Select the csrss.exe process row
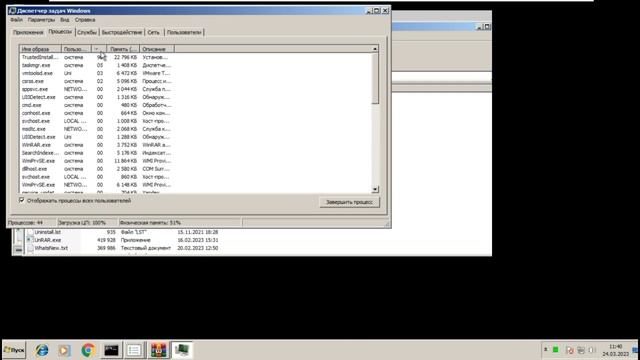 pos(196,81)
